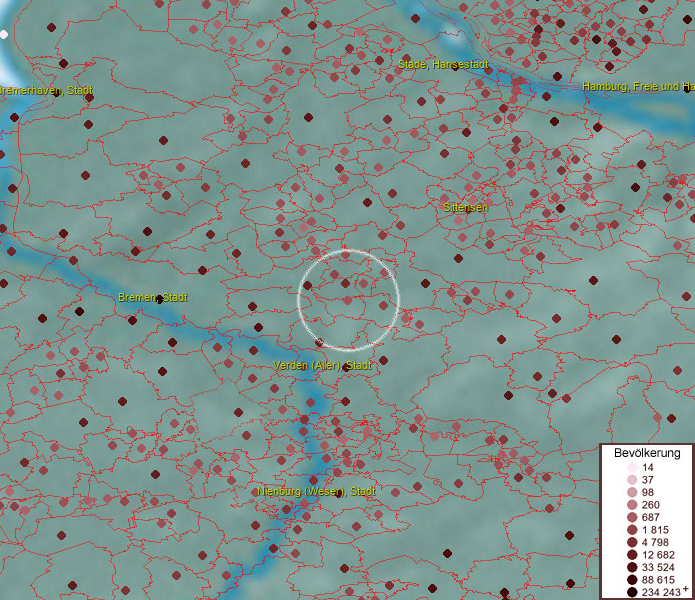Click the legend value text 12 682
695x600 pixels.
point(658,555)
